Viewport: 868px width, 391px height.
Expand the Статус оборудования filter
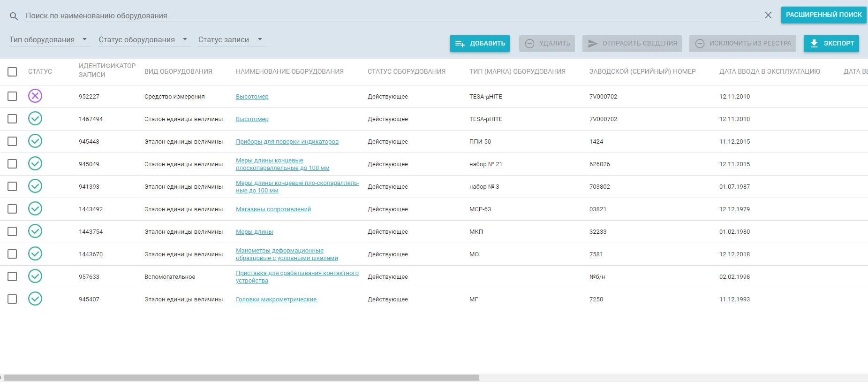pos(143,40)
